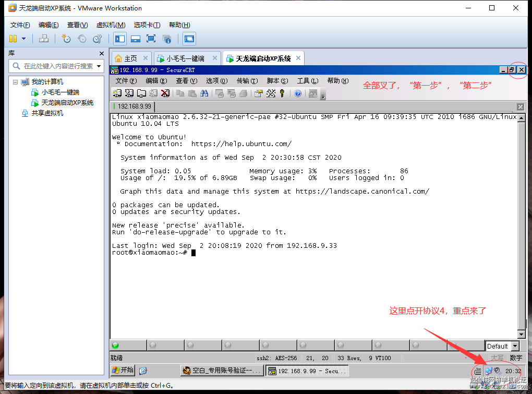
Task: Open snapshot manager wrench-clock icon
Action: (98, 39)
